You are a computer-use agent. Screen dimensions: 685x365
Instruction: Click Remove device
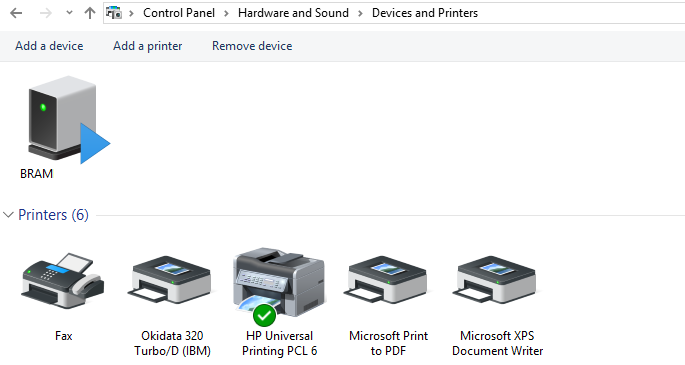[x=252, y=46]
